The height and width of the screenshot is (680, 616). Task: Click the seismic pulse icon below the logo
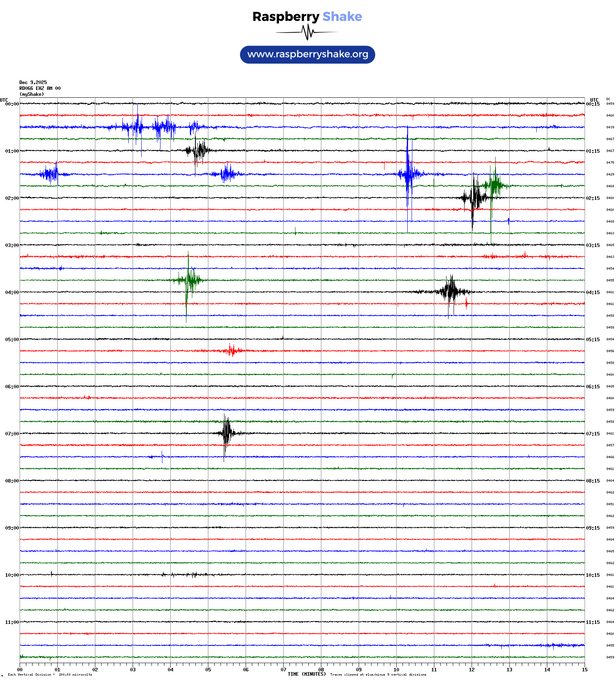coord(307,32)
